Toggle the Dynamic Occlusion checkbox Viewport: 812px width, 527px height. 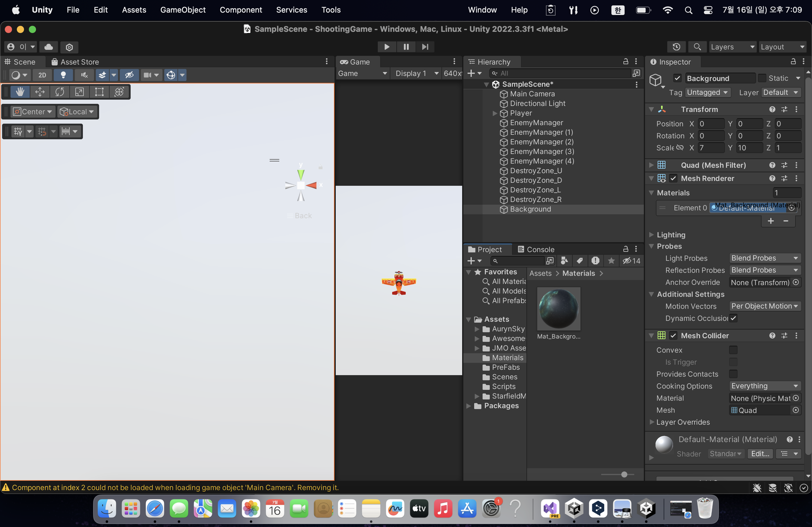733,318
